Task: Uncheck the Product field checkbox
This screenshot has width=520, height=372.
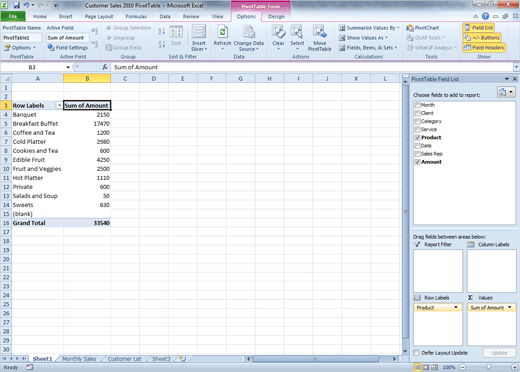Action: point(417,137)
